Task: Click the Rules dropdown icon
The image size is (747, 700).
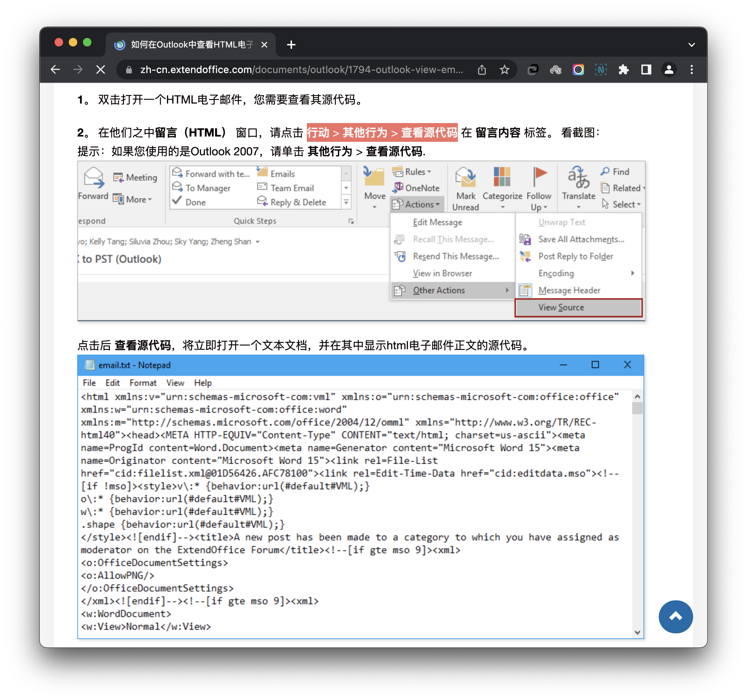Action: (x=431, y=172)
